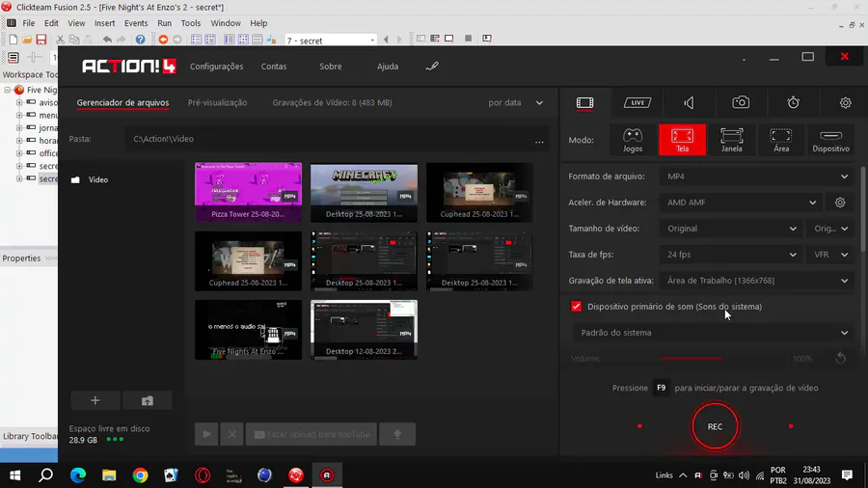Open frame selector dropdown '7 - secret'

pyautogui.click(x=331, y=41)
